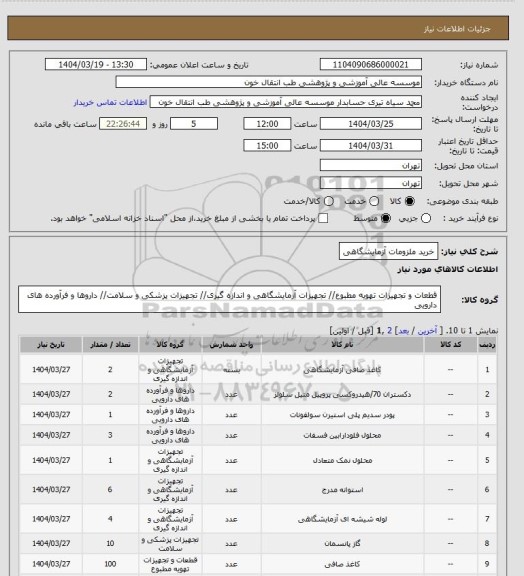Click the گروه کالا column header
524x576 pixels.
pos(170,345)
